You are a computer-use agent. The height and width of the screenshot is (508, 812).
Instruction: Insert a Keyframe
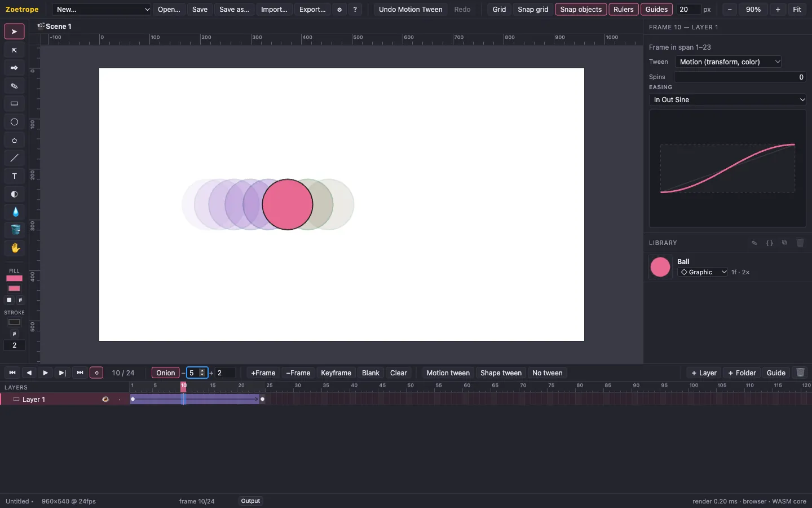(336, 373)
